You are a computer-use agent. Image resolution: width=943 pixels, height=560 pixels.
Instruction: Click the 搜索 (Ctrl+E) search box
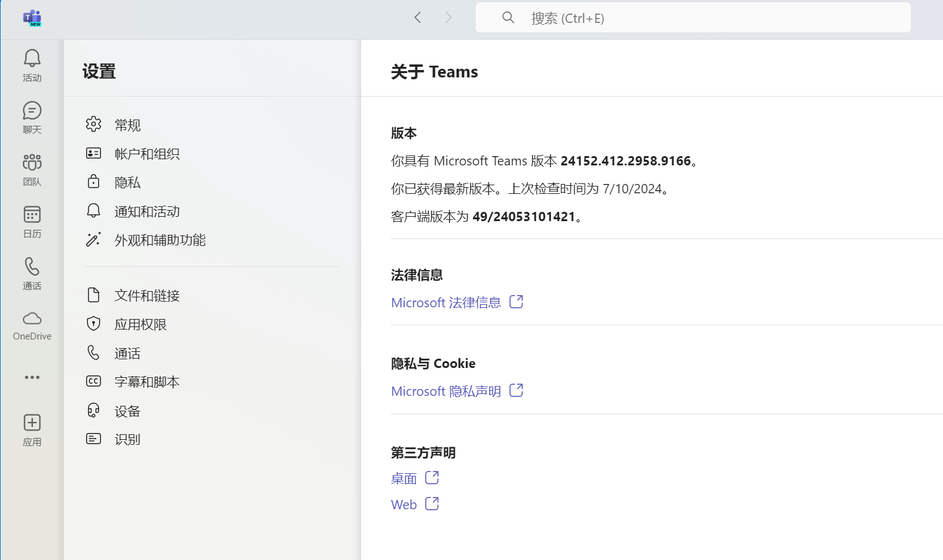coord(693,17)
